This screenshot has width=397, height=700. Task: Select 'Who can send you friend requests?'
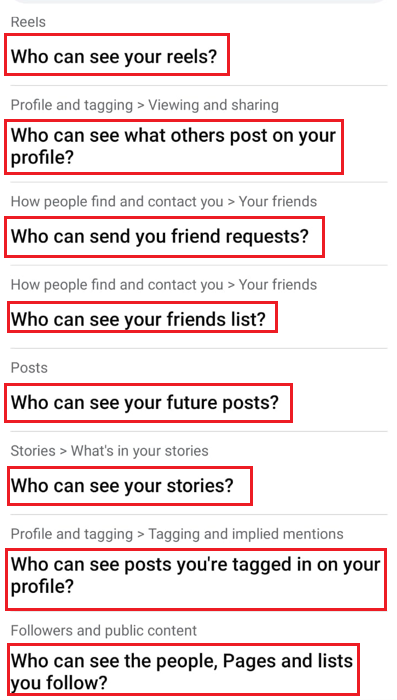pos(160,237)
